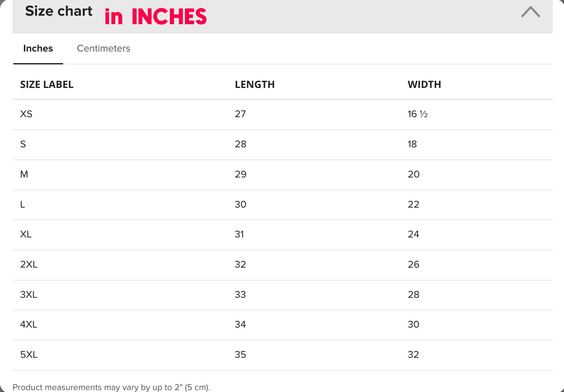Click the M size label
This screenshot has height=392, width=564.
[24, 174]
